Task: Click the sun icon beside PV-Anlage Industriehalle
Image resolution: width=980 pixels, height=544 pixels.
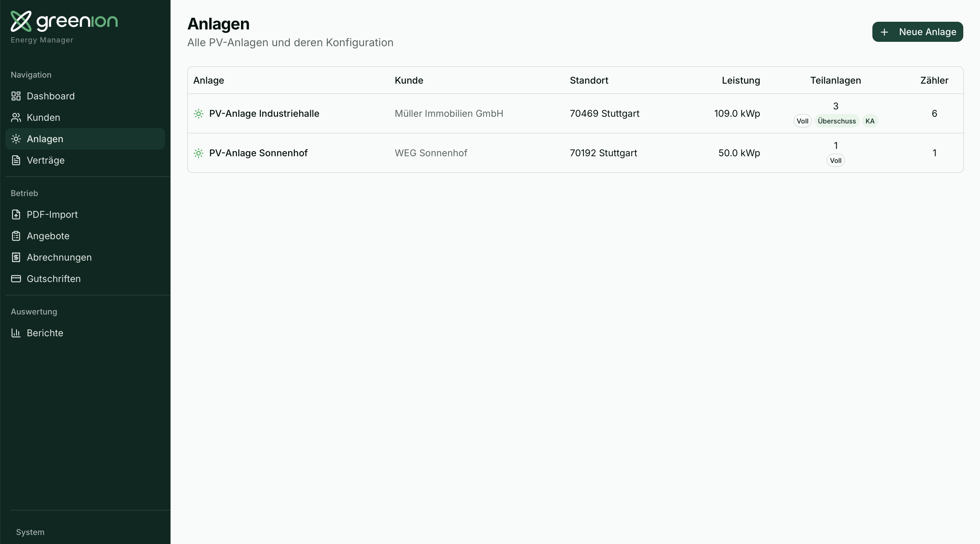Action: tap(198, 114)
